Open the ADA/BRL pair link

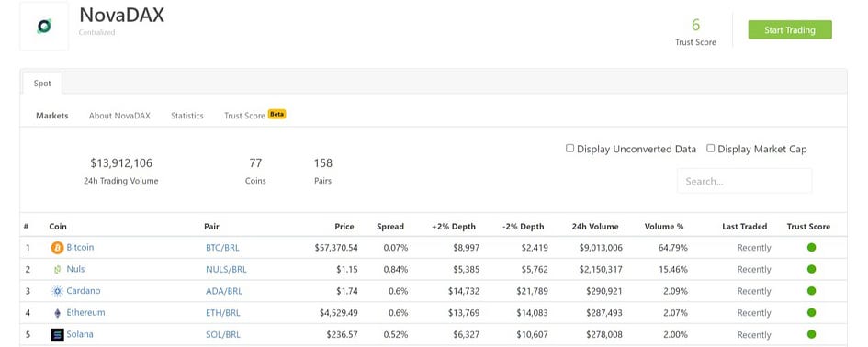coord(224,291)
